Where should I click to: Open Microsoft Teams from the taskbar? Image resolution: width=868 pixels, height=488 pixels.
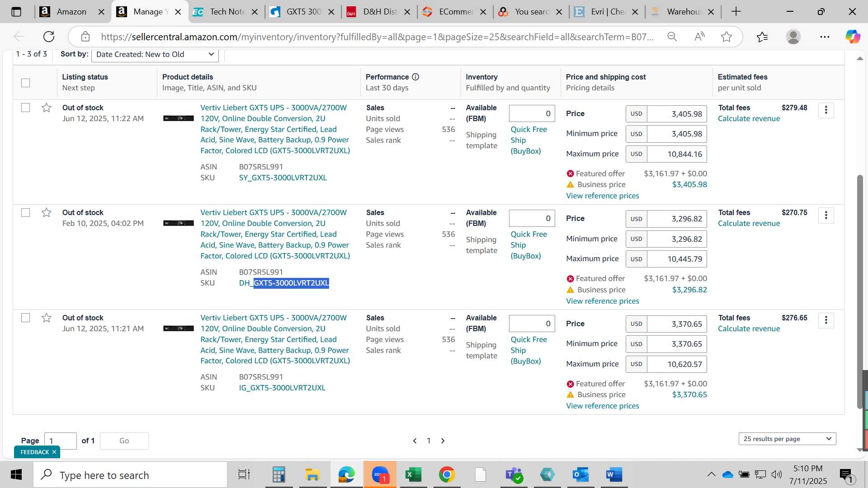pos(514,474)
